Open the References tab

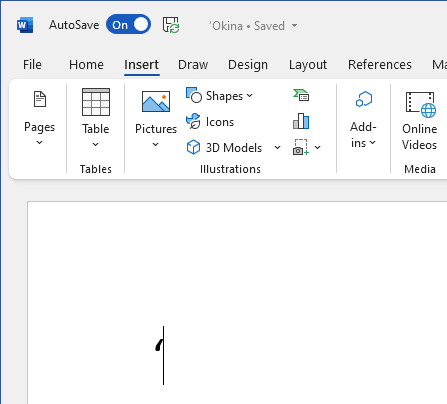click(x=380, y=65)
